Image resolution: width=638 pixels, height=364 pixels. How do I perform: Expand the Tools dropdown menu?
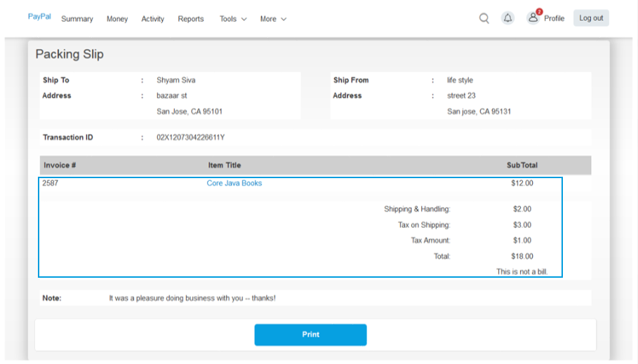click(x=233, y=19)
